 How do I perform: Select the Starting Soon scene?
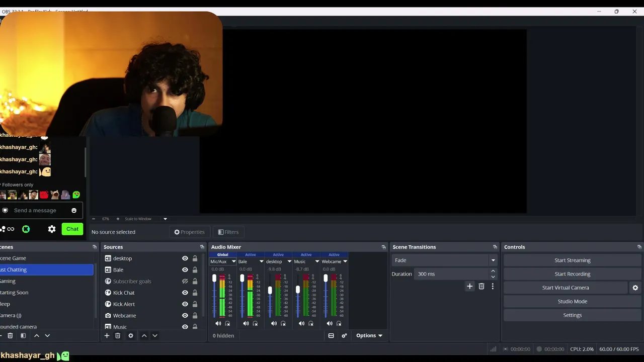[x=46, y=292]
